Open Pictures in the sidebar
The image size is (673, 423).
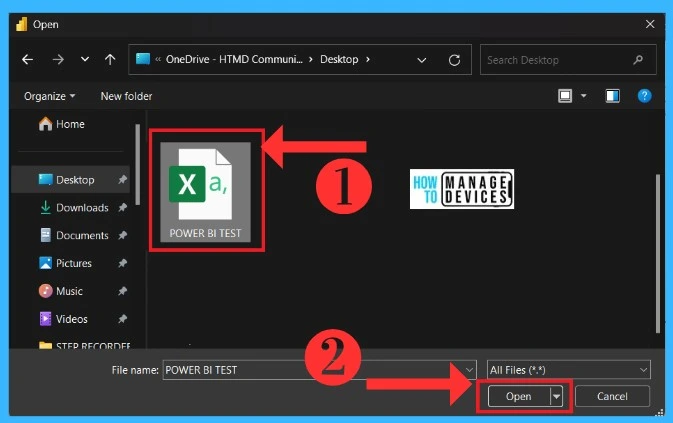point(65,263)
